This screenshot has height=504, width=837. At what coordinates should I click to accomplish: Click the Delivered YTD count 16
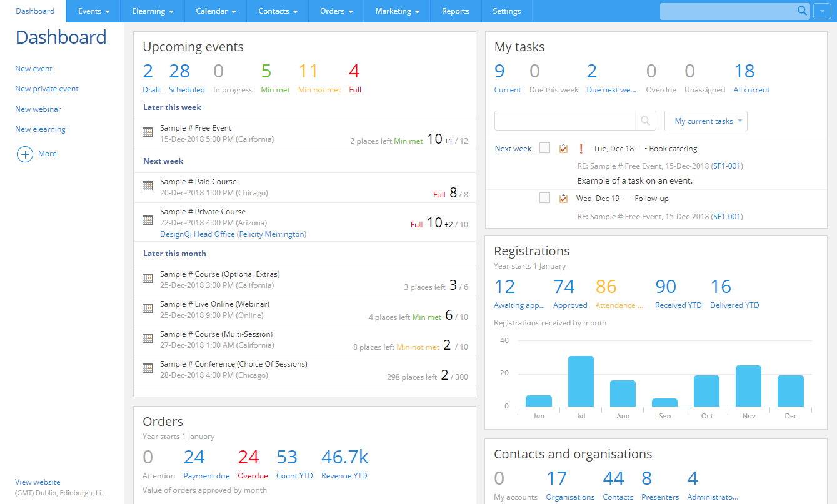tap(721, 287)
